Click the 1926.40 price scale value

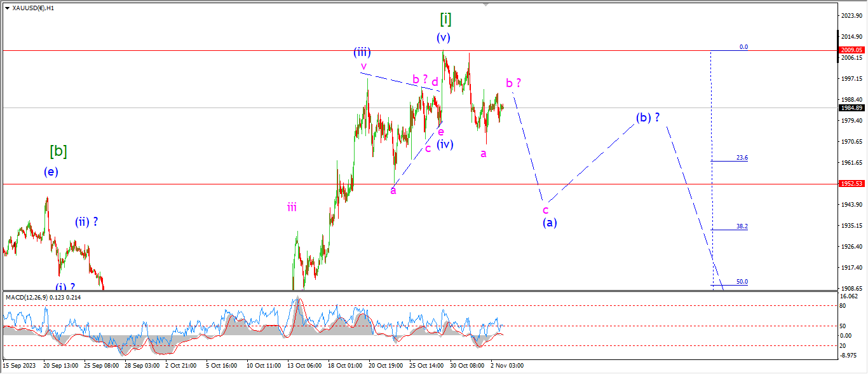851,246
